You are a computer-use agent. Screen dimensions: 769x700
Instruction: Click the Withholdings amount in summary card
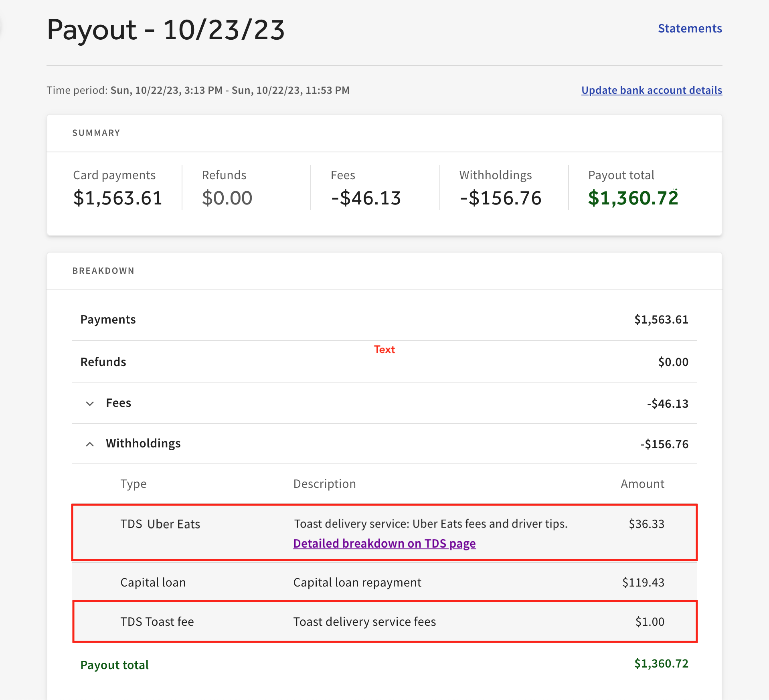click(x=500, y=198)
